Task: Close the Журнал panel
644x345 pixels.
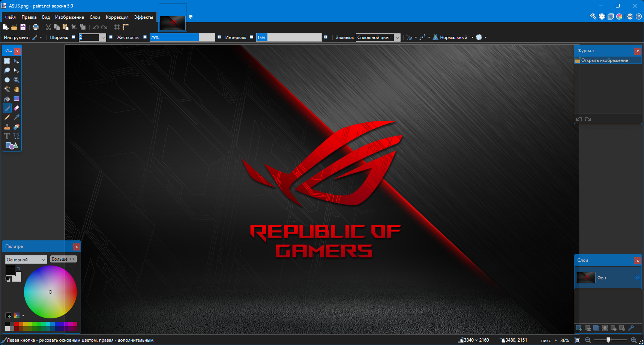Action: click(x=638, y=51)
